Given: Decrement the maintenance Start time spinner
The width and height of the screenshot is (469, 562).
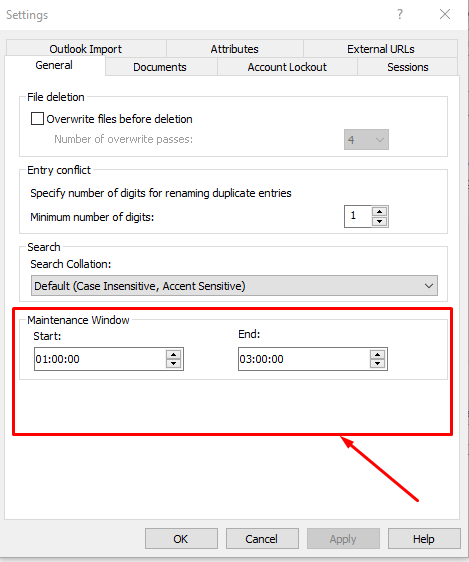Looking at the screenshot, I should coord(174,363).
